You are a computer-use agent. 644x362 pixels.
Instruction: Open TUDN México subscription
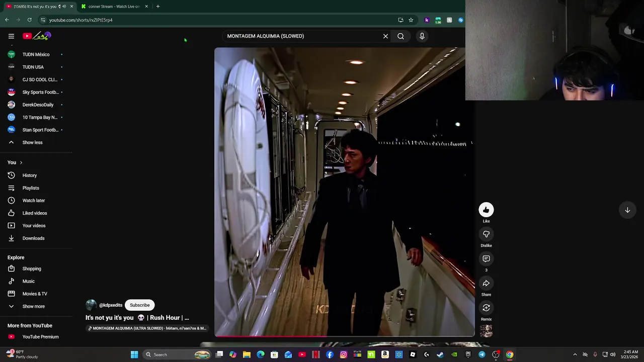click(x=36, y=54)
